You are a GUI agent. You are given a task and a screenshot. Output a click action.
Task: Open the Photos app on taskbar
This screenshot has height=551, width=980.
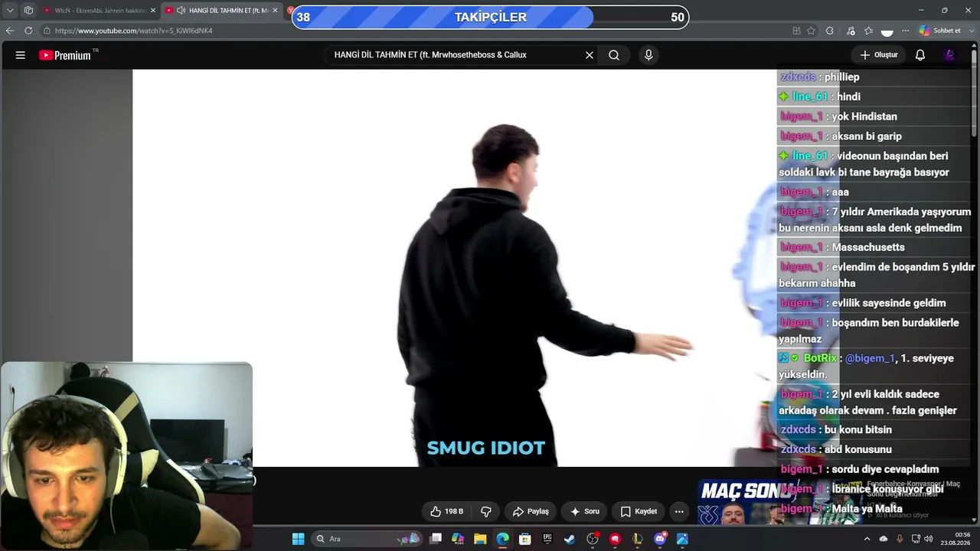pyautogui.click(x=682, y=539)
